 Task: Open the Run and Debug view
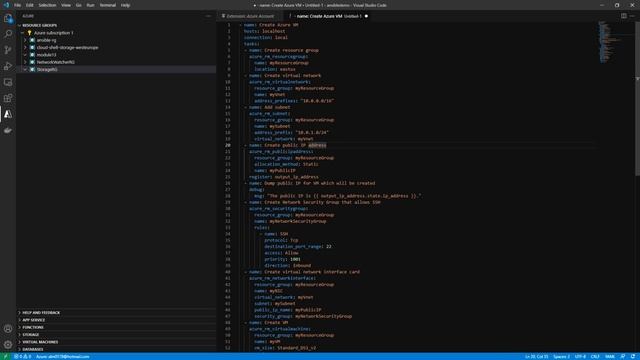pyautogui.click(x=8, y=66)
